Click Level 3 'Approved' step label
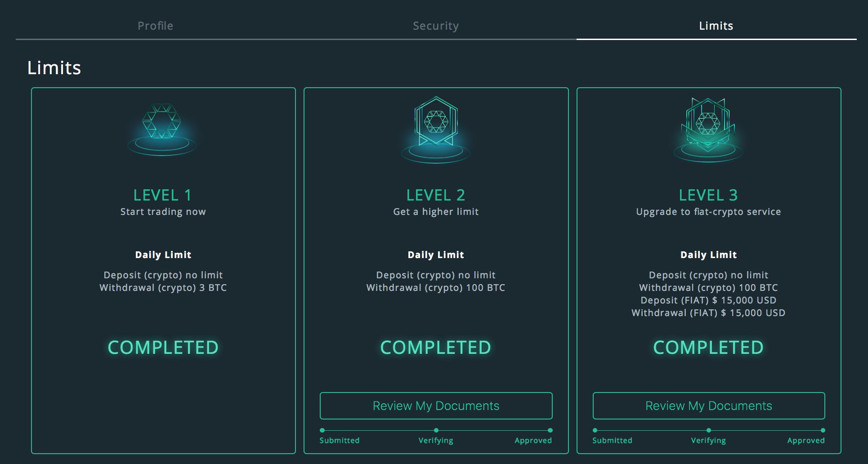Image resolution: width=868 pixels, height=464 pixels. coord(806,441)
